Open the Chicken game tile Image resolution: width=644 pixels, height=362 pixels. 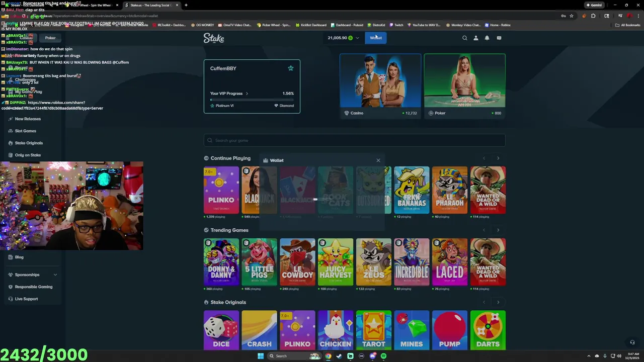(x=336, y=330)
